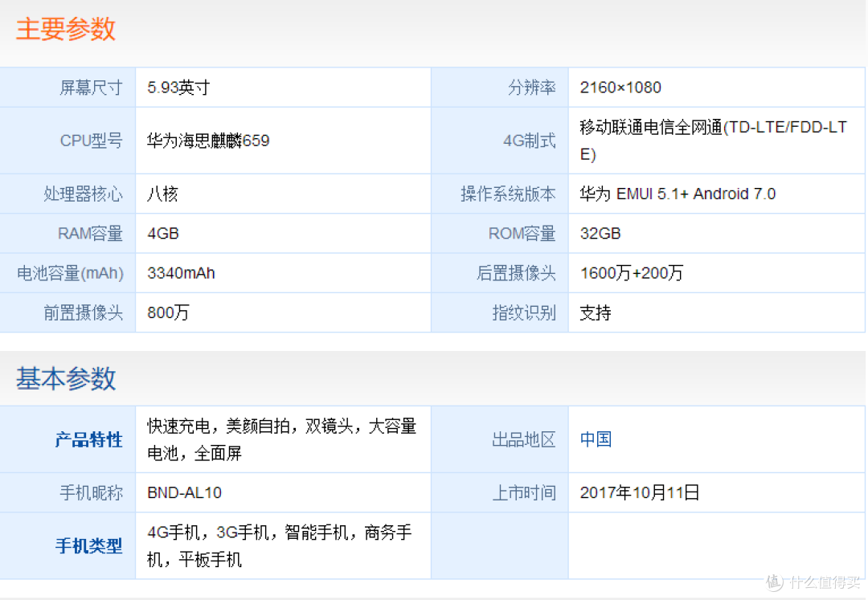The image size is (868, 600).
Task: Select the BND-AL10 model value
Action: click(x=184, y=492)
